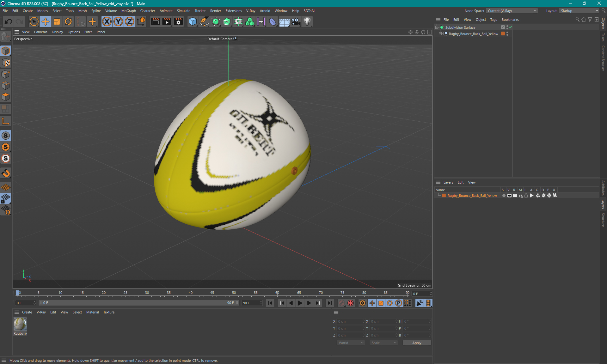This screenshot has width=607, height=364.
Task: Add a Camera object
Action: pos(296,21)
